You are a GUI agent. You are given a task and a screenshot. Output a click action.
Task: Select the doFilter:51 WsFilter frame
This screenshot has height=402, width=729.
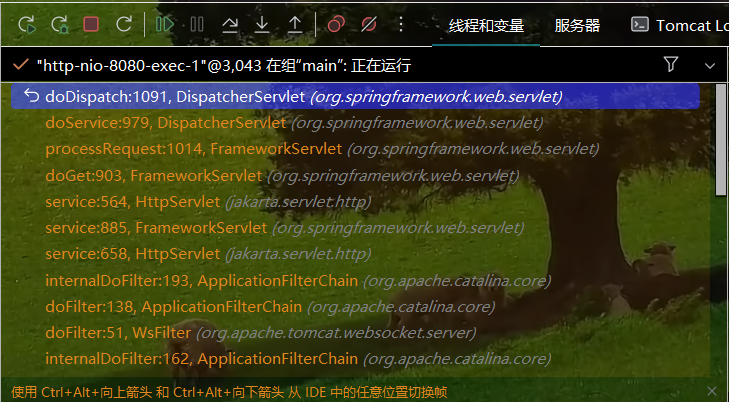click(355, 333)
